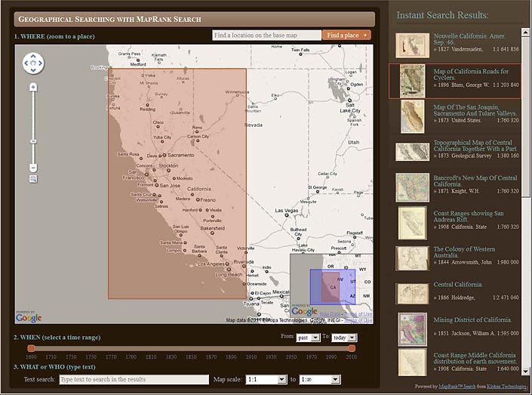This screenshot has width=532, height=395.
Task: Click the location search input field
Action: click(266, 35)
